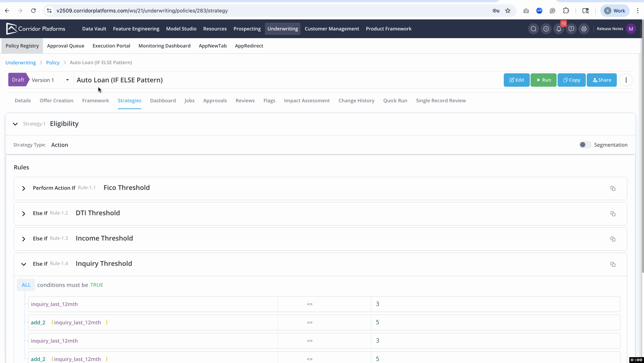Viewport: 644px width, 363px height.
Task: Open the three-dot more options menu
Action: [626, 80]
